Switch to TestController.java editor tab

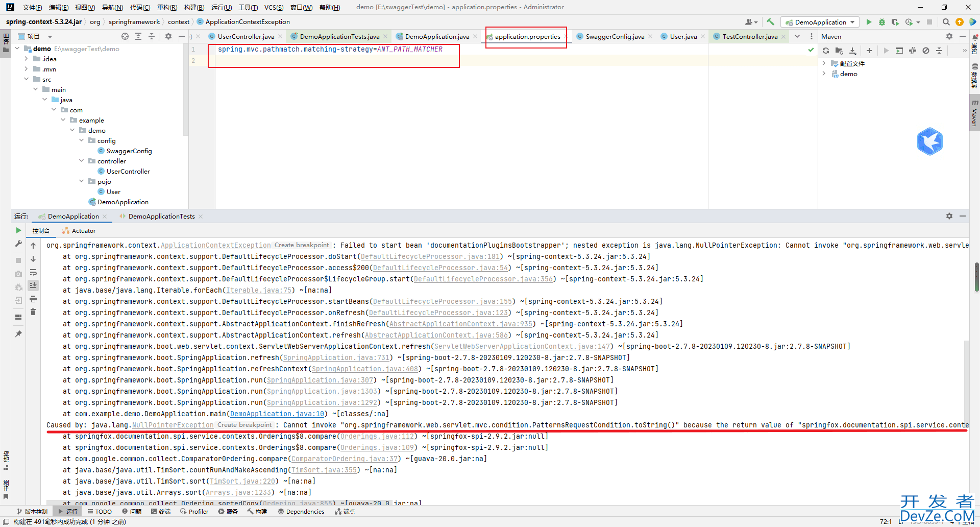click(x=750, y=36)
